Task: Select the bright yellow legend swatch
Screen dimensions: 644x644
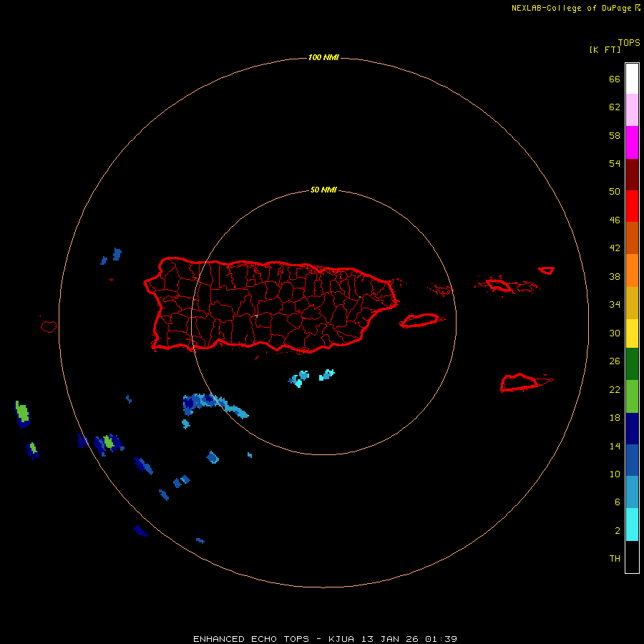Action: pos(632,333)
